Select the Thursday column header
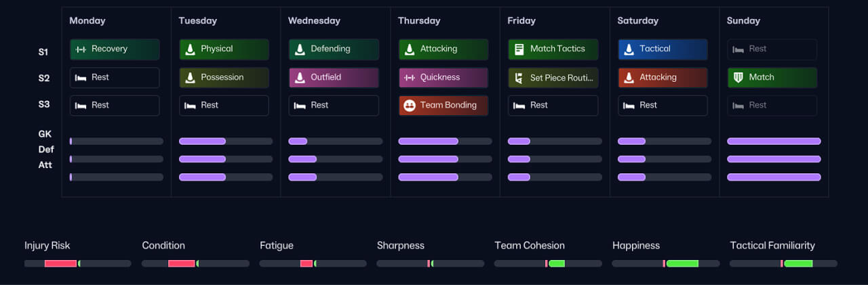Viewport: 868px width, 285px height. [x=418, y=21]
